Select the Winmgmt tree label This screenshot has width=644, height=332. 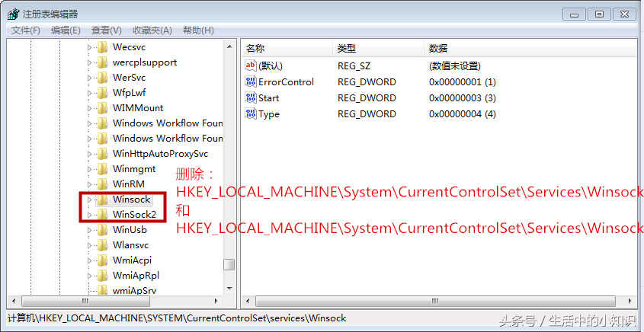click(x=134, y=169)
